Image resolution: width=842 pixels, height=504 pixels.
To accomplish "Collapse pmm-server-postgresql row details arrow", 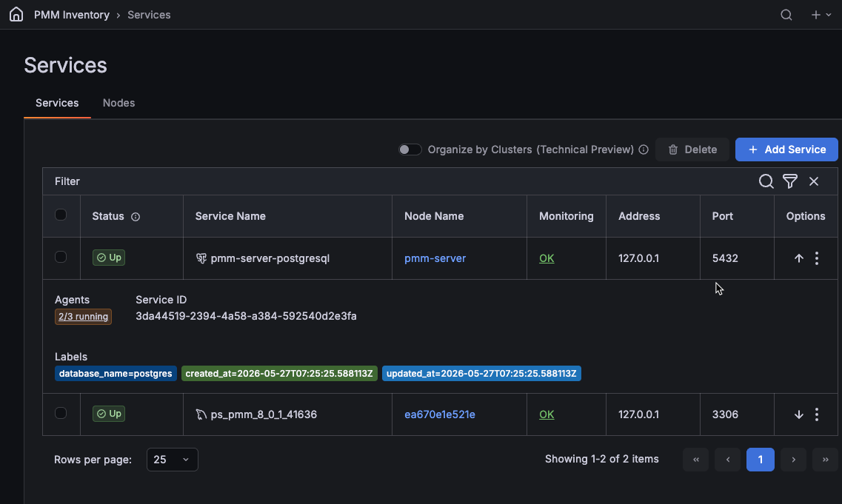I will [799, 258].
